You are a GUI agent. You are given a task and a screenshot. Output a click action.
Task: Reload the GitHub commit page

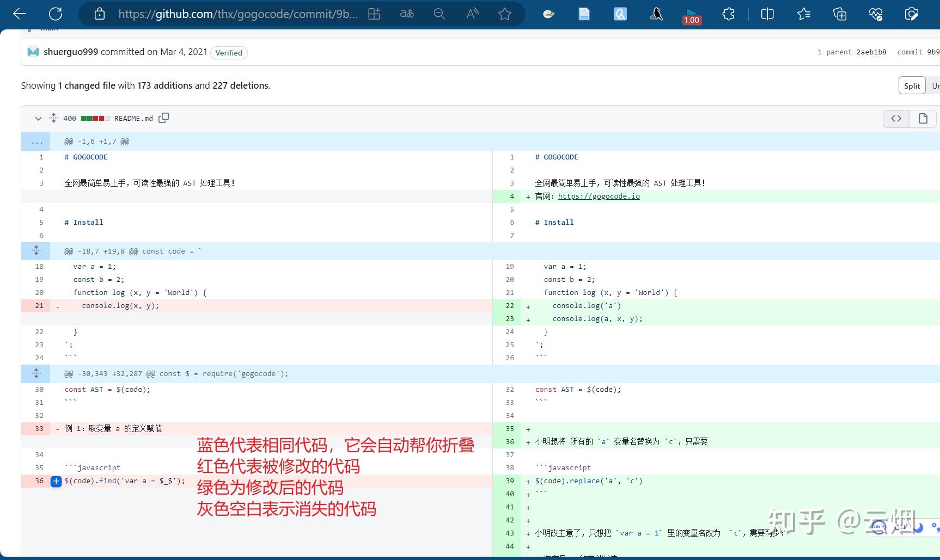point(56,14)
